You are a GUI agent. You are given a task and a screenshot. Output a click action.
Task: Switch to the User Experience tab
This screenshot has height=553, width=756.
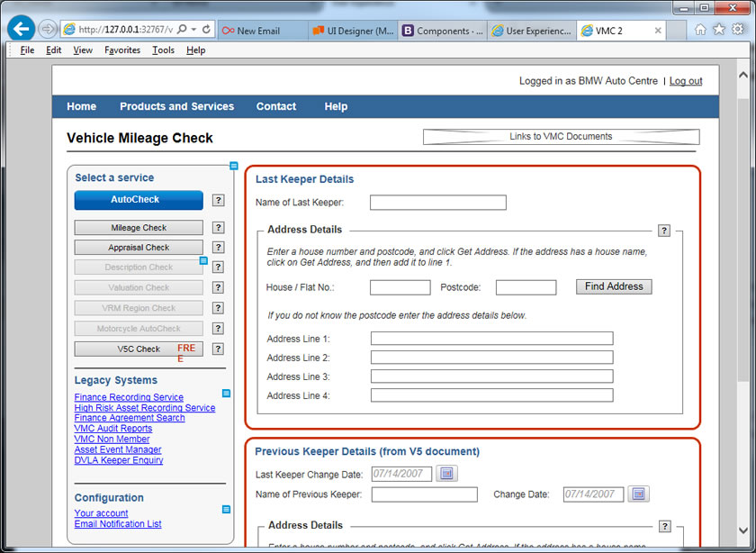[x=532, y=31]
